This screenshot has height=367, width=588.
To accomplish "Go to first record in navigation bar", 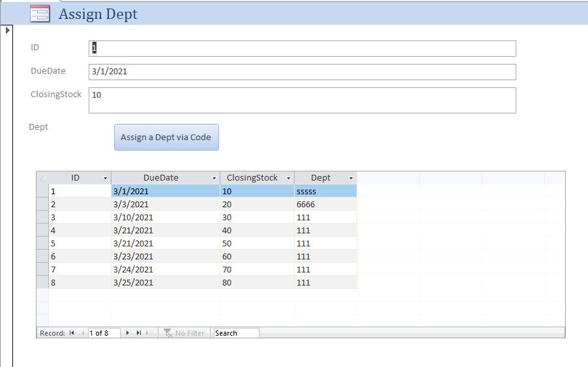I will pos(72,333).
